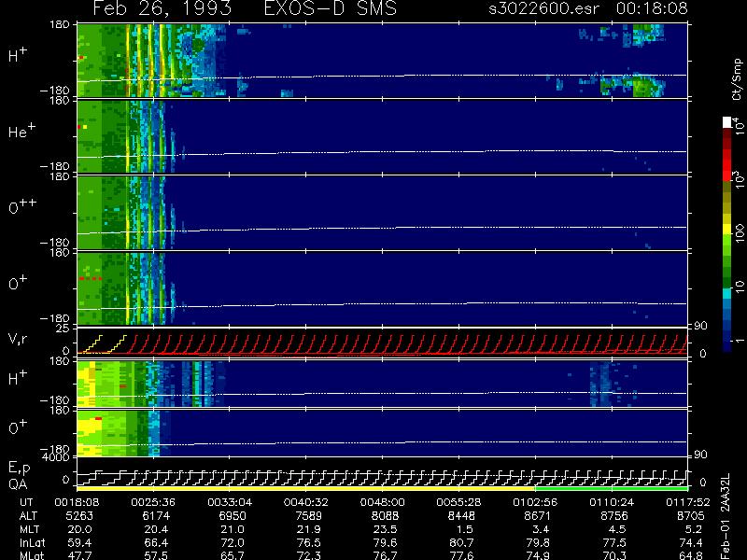Click UT value "0018:08" in the bottom table
This screenshot has height=560, width=747.
77,502
